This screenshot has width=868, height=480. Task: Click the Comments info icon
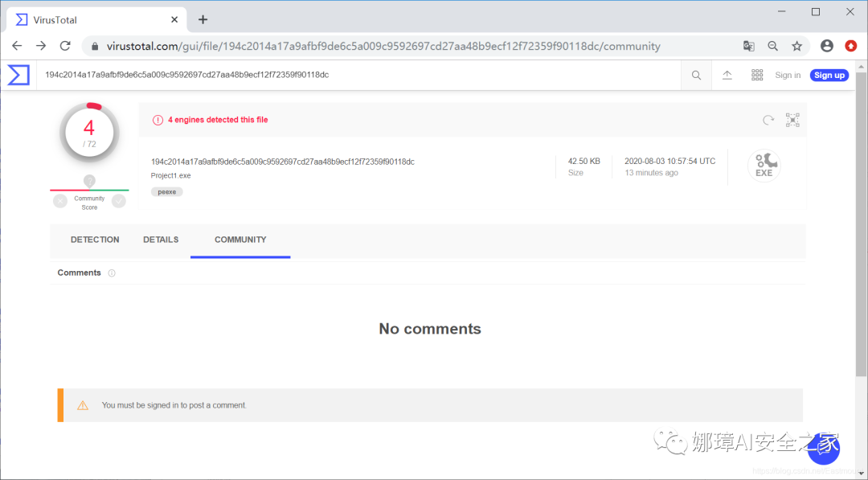(x=112, y=273)
